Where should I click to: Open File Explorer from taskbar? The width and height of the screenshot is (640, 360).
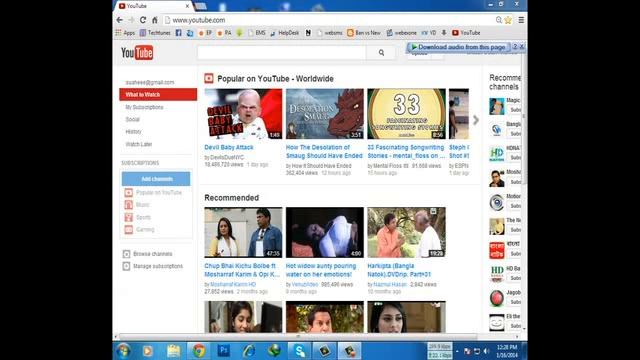(x=173, y=351)
